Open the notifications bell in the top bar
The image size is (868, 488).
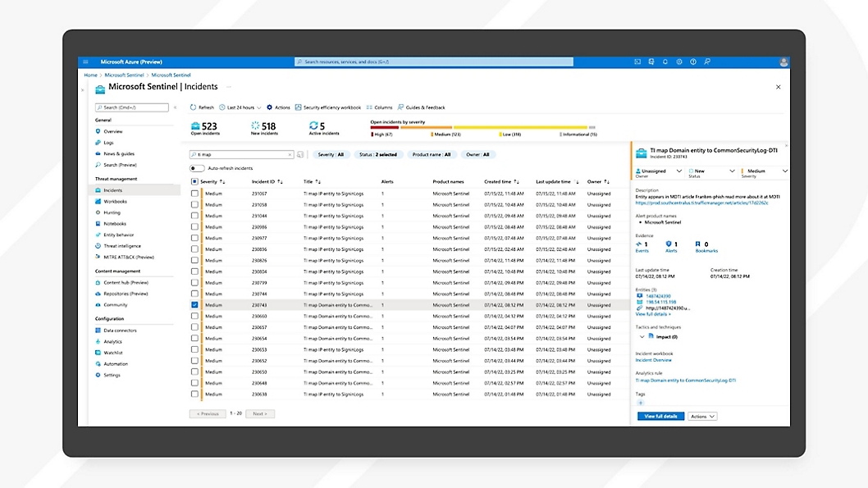coord(665,62)
